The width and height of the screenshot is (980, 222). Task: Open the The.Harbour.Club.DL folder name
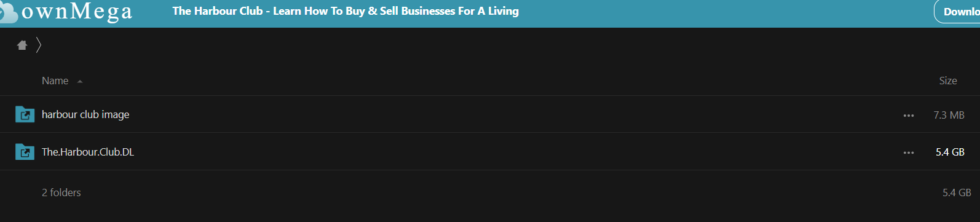[88, 152]
